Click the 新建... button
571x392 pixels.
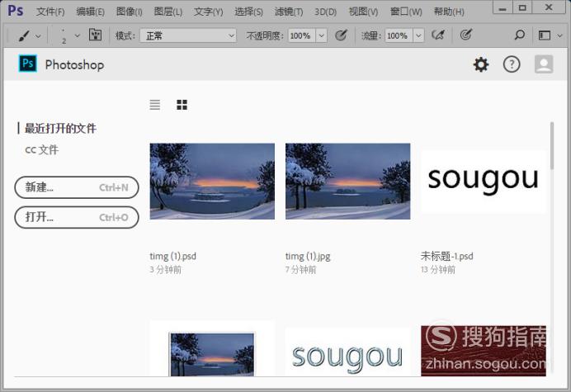click(77, 187)
